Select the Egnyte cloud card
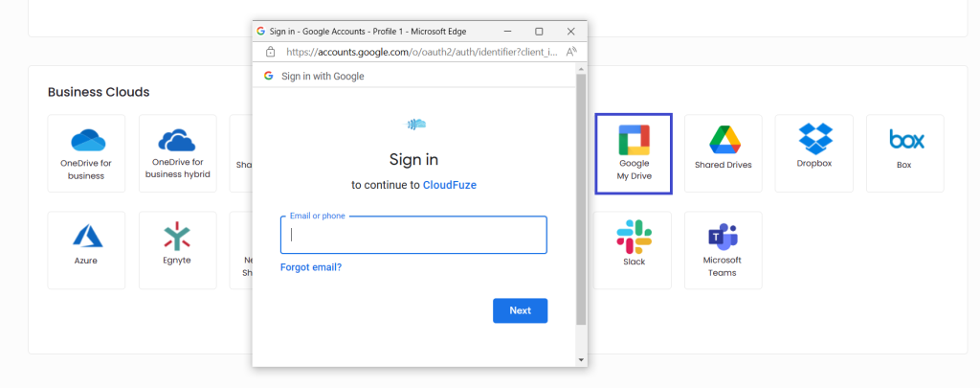 coord(177,250)
